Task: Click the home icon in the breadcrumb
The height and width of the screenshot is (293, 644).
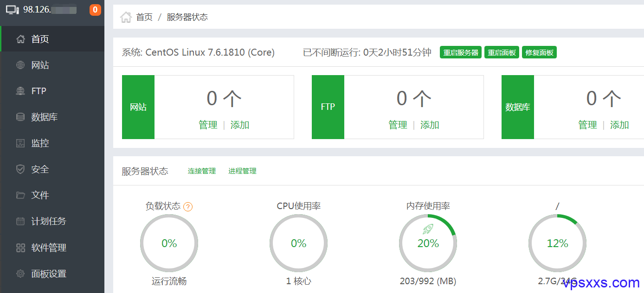Action: [126, 18]
